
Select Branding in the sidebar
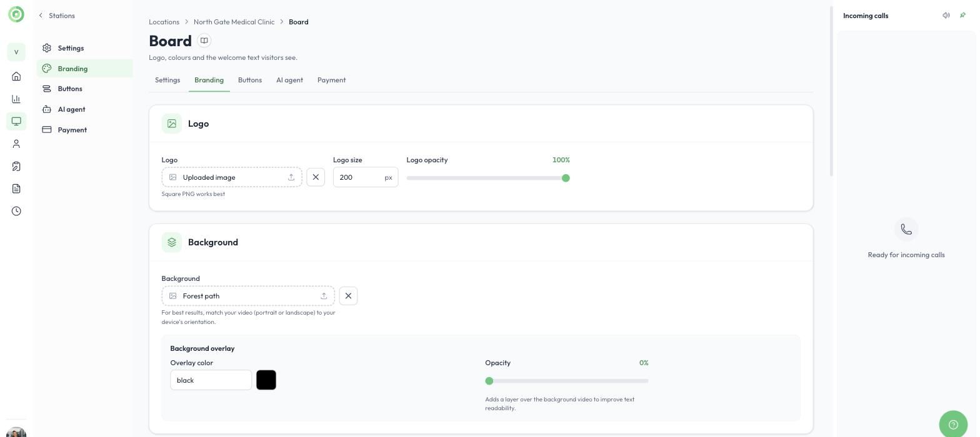[84, 69]
